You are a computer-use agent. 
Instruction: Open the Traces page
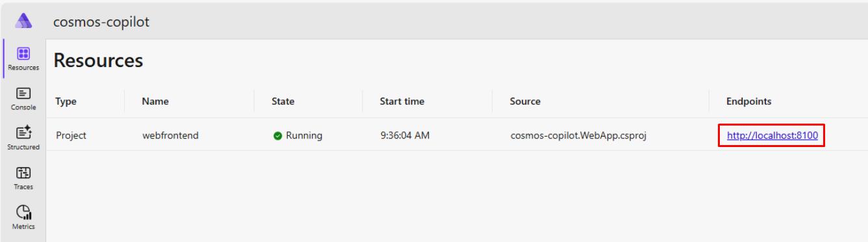tap(23, 178)
